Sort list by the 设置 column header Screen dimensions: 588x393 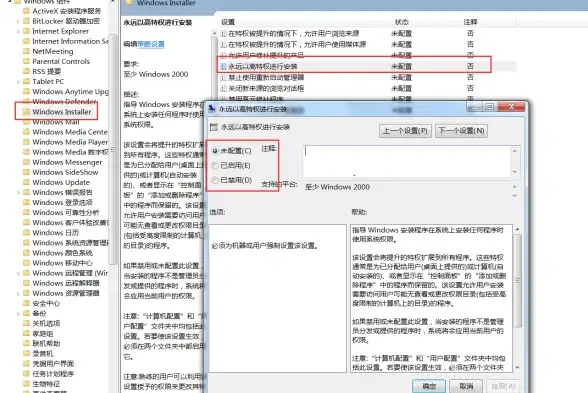[228, 22]
